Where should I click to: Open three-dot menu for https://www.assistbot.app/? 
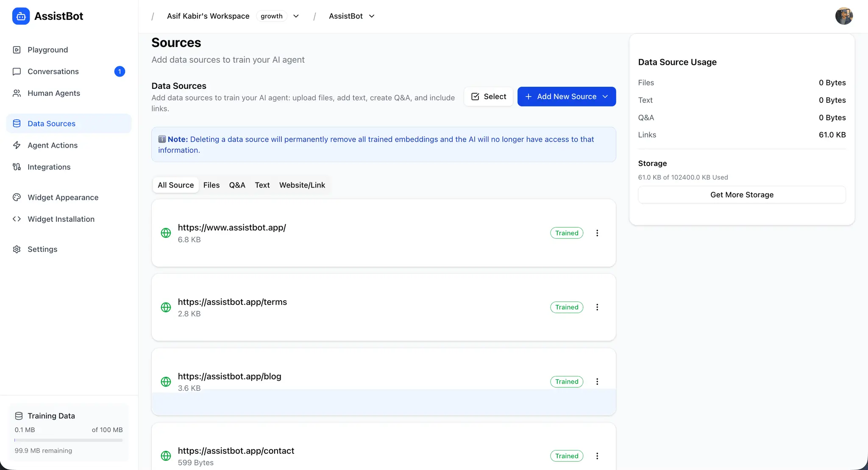tap(597, 233)
